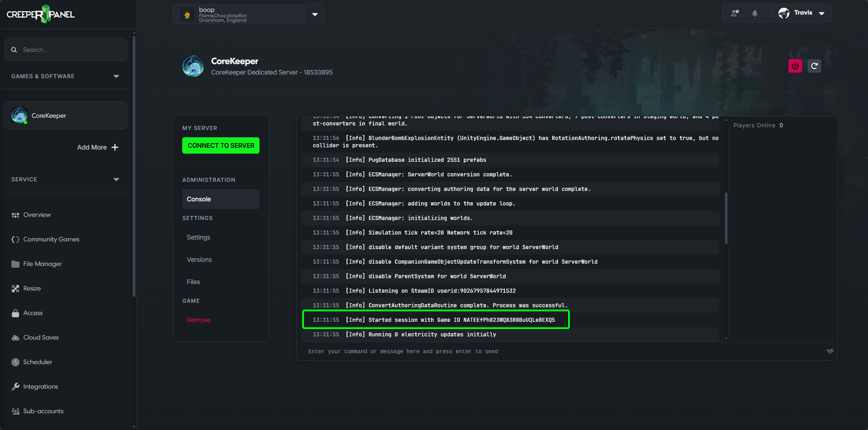
Task: Click the Access lock icon
Action: [x=15, y=313]
